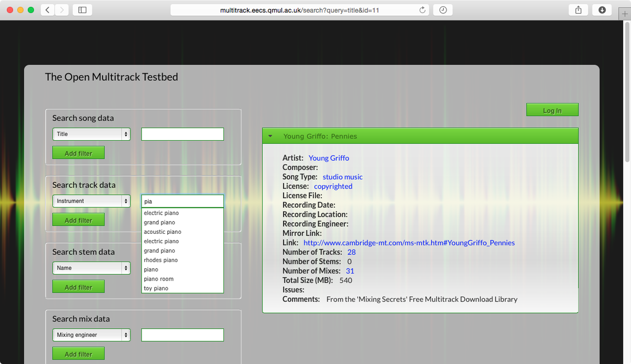Open the Share button in the toolbar
Image resolution: width=631 pixels, height=364 pixels.
click(x=578, y=10)
